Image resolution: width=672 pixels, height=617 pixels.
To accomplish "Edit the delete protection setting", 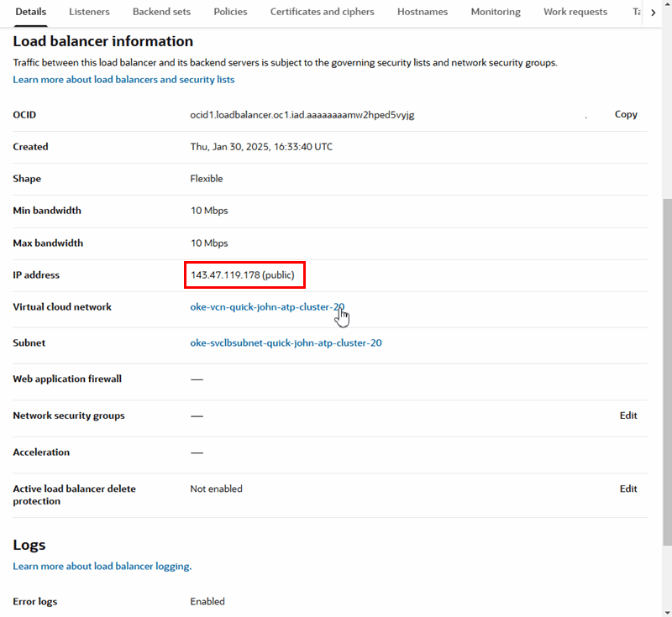I will (628, 488).
